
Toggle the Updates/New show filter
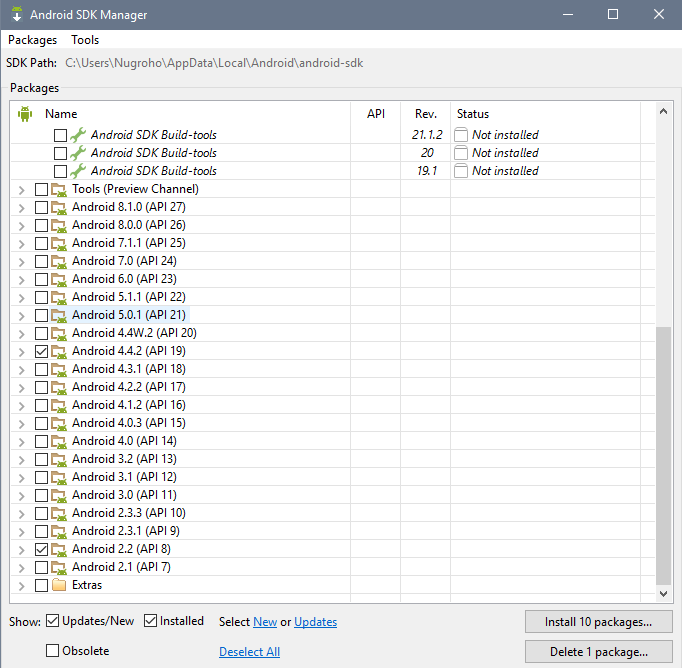pos(52,621)
